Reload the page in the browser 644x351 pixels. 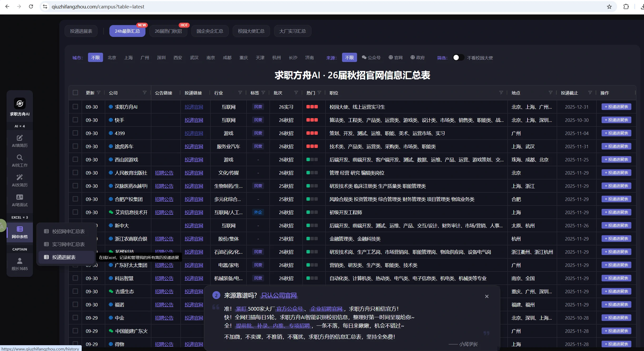click(x=31, y=7)
